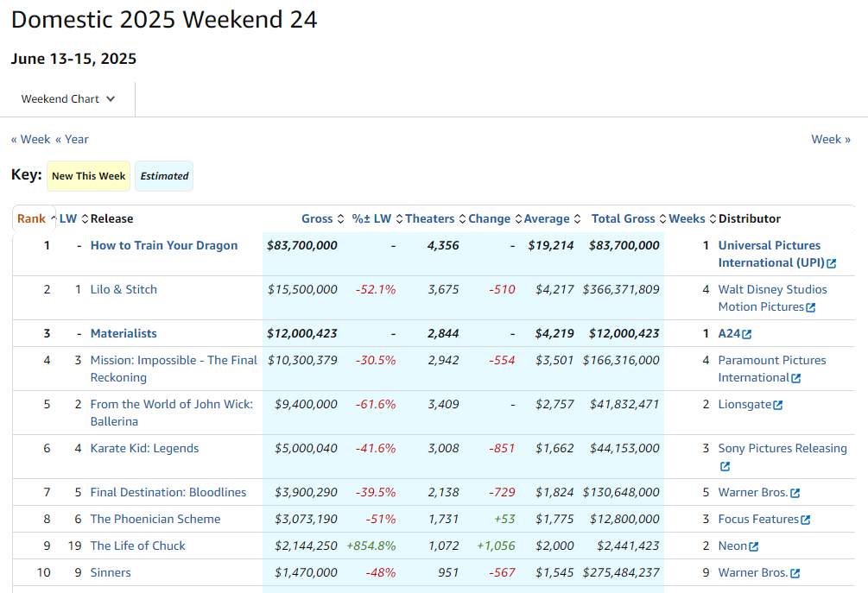Click external link icon in Sinners row
The height and width of the screenshot is (593, 868).
pos(795,573)
